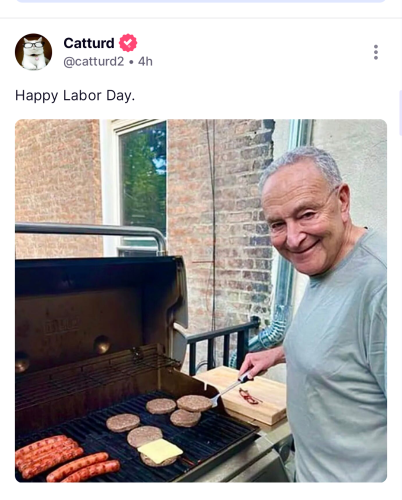Click the window shown in the photo
Image resolution: width=402 pixels, height=500 pixels.
[x=136, y=187]
